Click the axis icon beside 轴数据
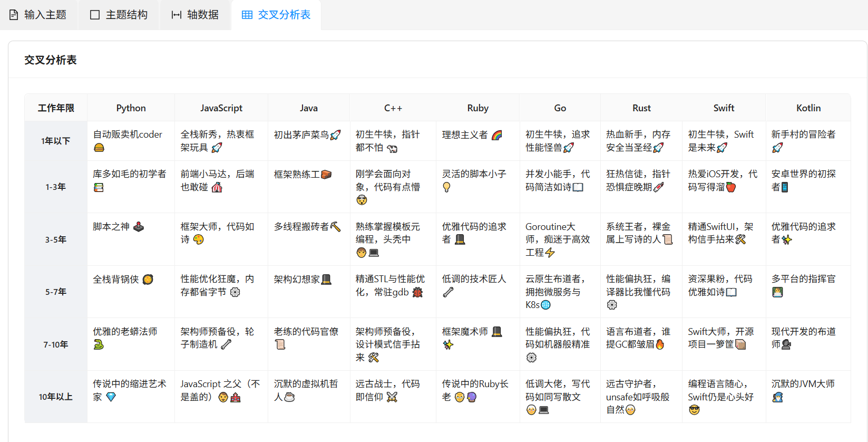This screenshot has height=442, width=868. 177,15
